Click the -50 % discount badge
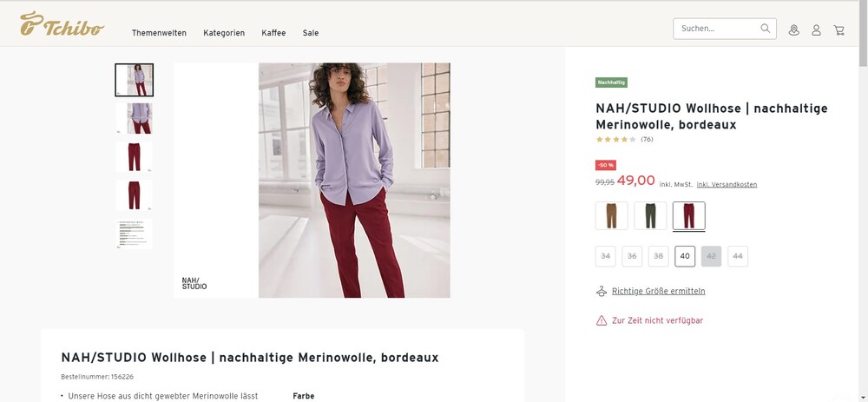Image resolution: width=868 pixels, height=402 pixels. point(606,165)
